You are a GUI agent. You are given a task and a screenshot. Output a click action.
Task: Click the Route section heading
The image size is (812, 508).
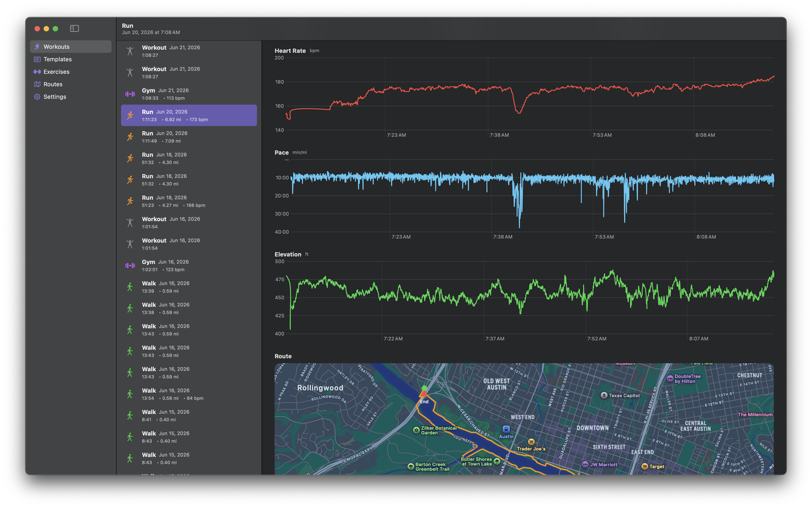283,356
